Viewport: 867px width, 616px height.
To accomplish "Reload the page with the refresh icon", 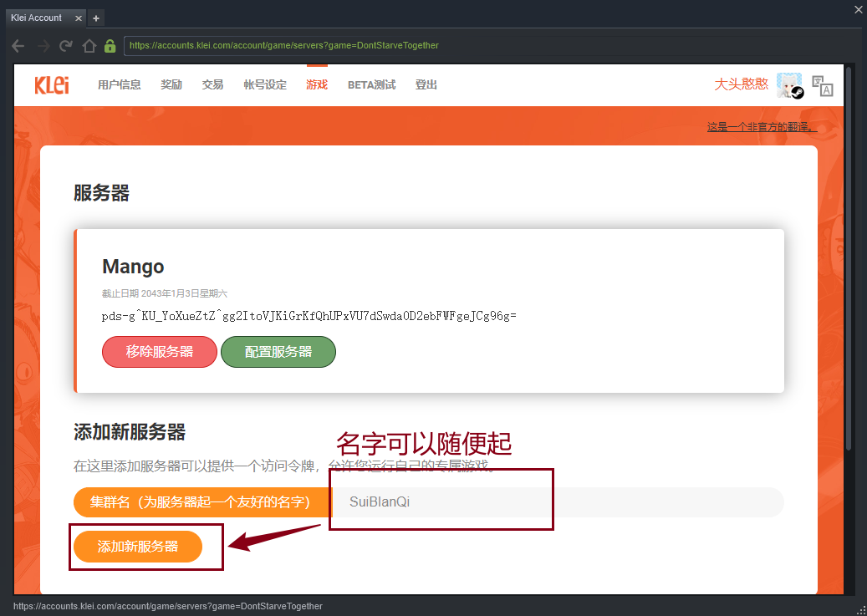I will coord(66,46).
